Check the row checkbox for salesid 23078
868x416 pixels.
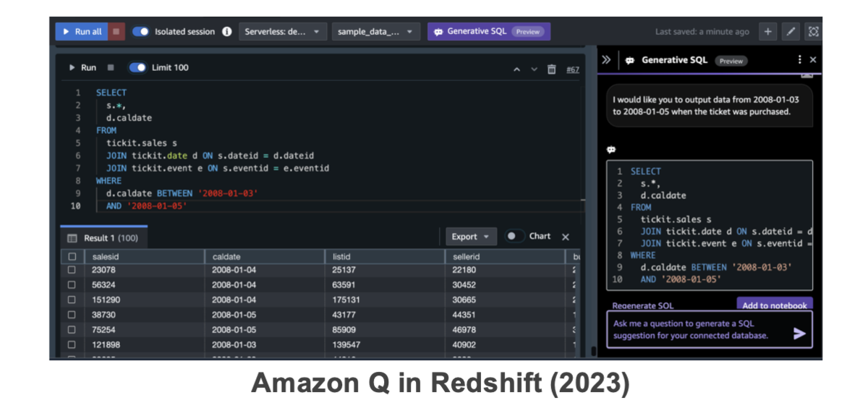point(72,270)
